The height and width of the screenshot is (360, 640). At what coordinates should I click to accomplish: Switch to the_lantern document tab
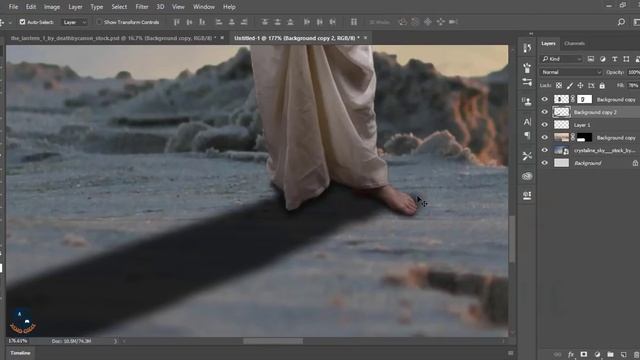(x=113, y=38)
